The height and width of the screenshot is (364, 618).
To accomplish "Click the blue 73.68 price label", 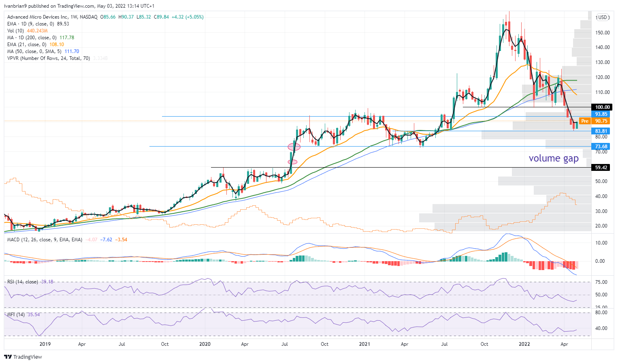I will [x=601, y=147].
